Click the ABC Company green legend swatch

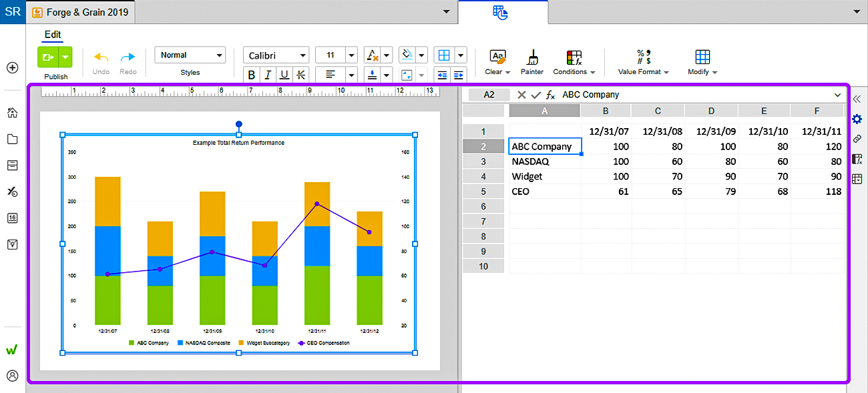132,343
